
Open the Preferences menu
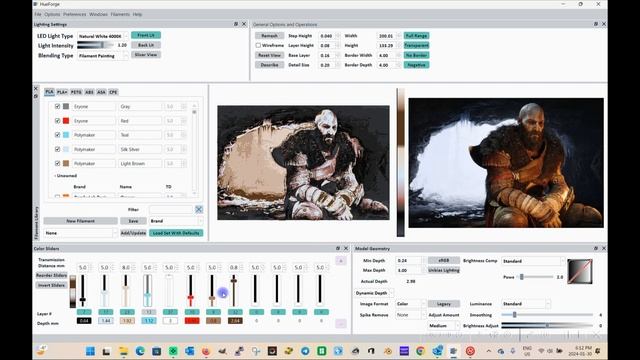[x=75, y=14]
